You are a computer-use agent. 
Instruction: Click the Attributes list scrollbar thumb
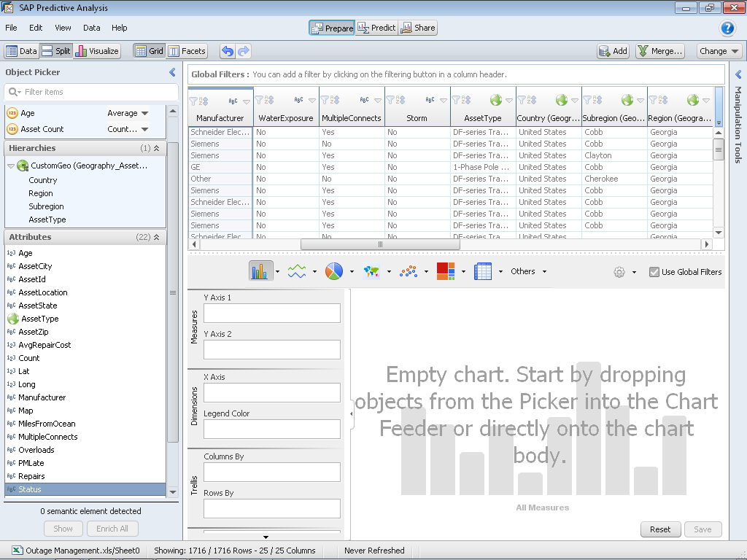click(173, 292)
